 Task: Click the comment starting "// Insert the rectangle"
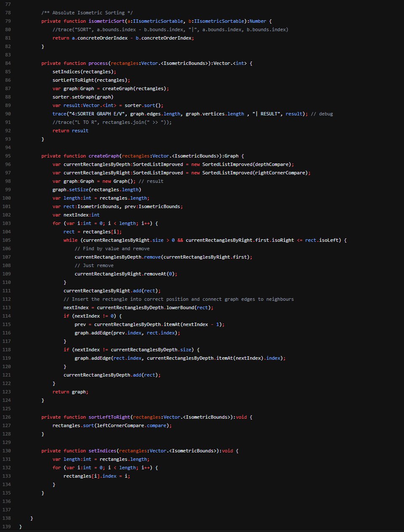(178, 299)
